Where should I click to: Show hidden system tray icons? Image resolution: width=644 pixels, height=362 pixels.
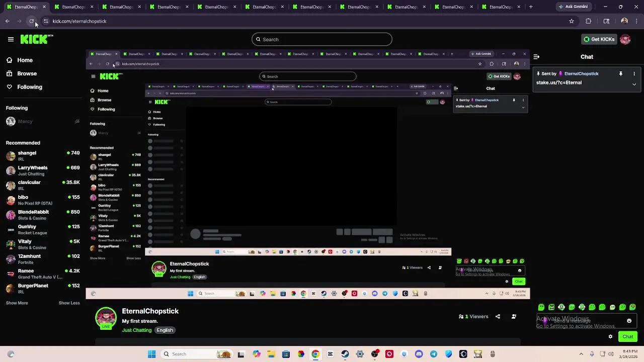(x=581, y=354)
